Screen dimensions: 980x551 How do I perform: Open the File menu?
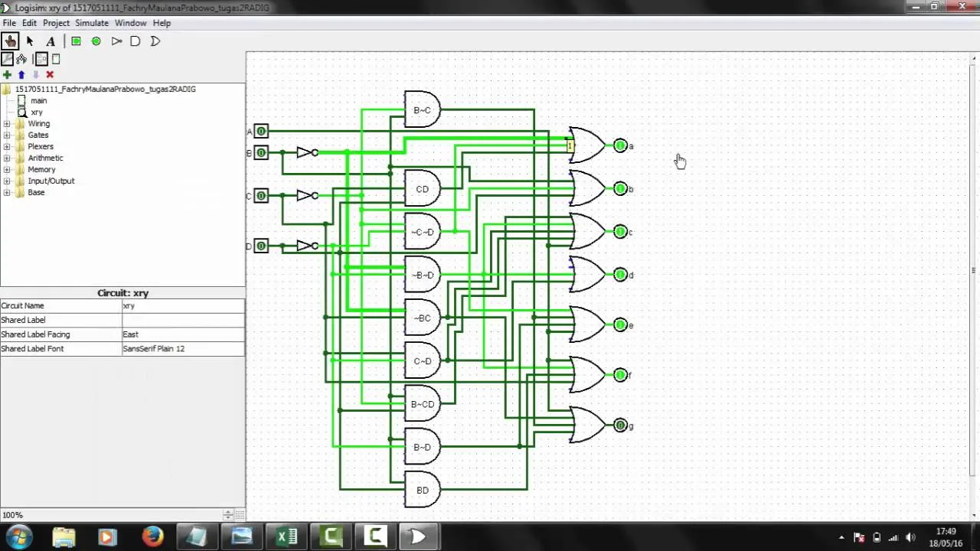(9, 23)
